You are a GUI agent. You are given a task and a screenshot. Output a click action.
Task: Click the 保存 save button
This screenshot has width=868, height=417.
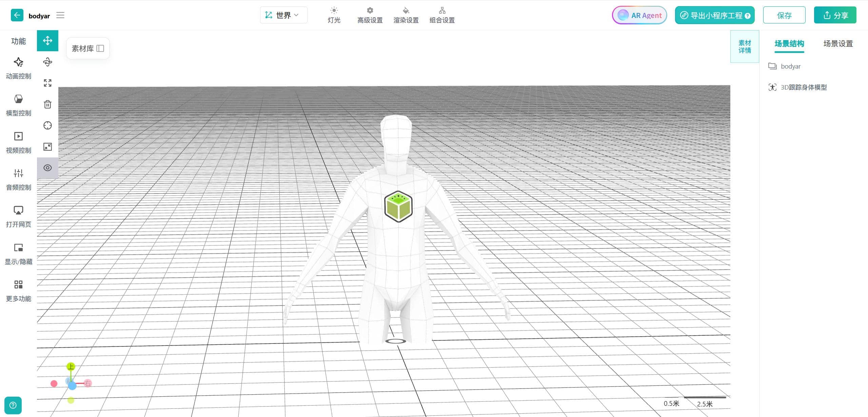(x=784, y=15)
